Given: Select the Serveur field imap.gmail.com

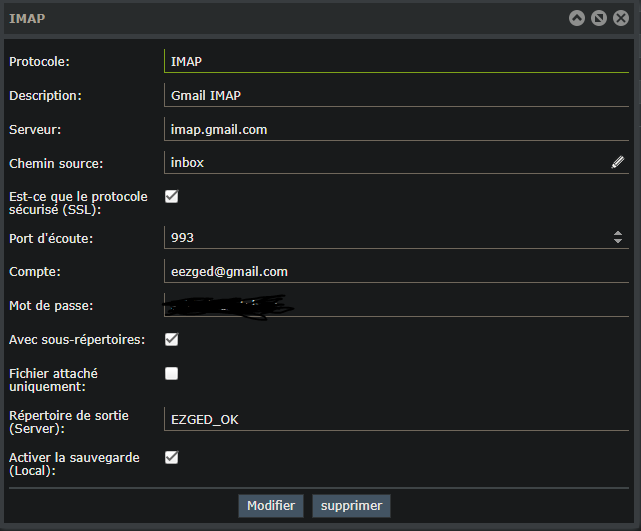Looking at the screenshot, I should click(x=395, y=129).
